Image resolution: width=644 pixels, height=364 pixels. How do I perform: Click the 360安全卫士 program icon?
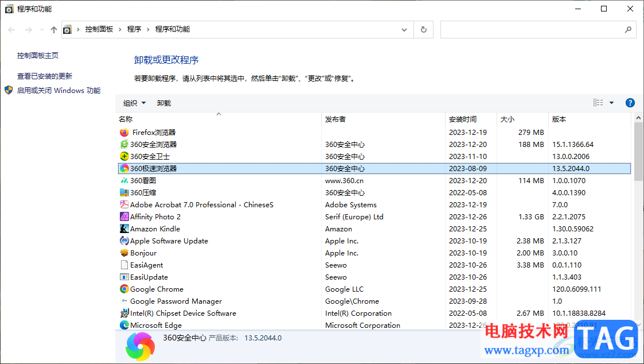[124, 156]
